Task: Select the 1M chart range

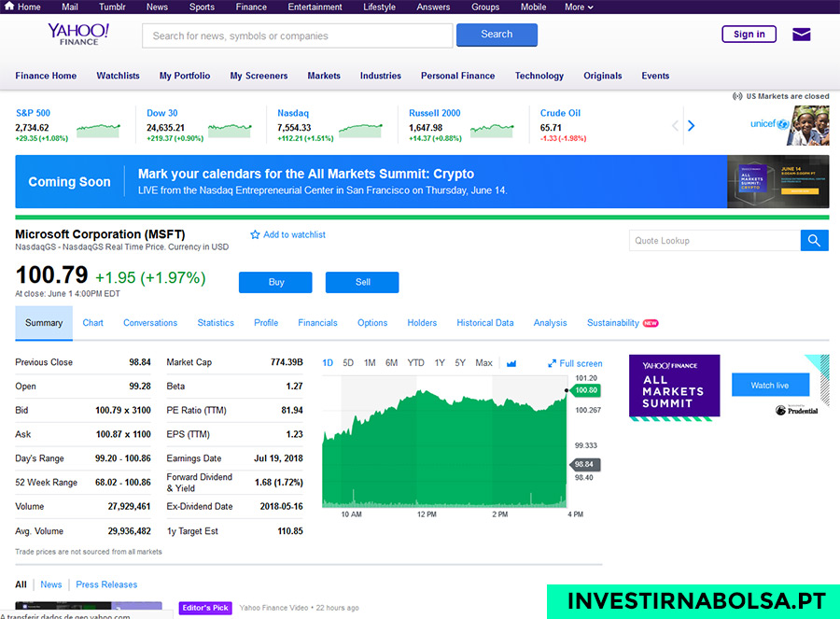Action: [370, 363]
